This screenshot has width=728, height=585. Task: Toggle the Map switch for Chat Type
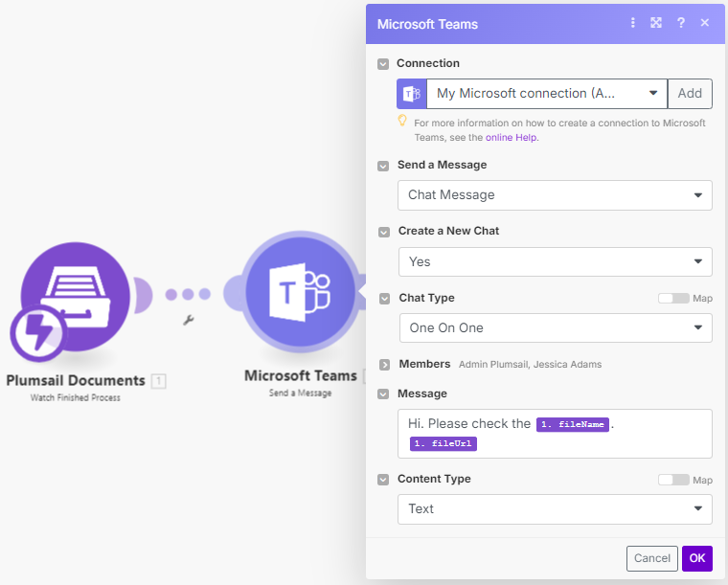[x=673, y=299]
